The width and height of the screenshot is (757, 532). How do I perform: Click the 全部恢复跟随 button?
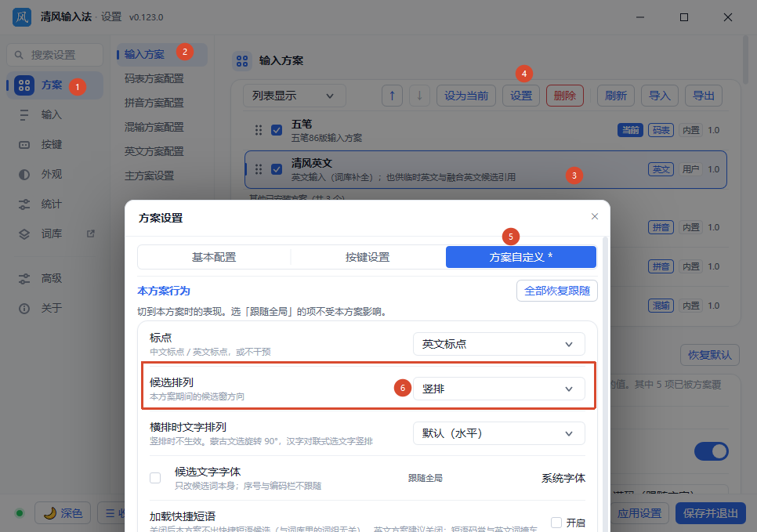(x=557, y=291)
